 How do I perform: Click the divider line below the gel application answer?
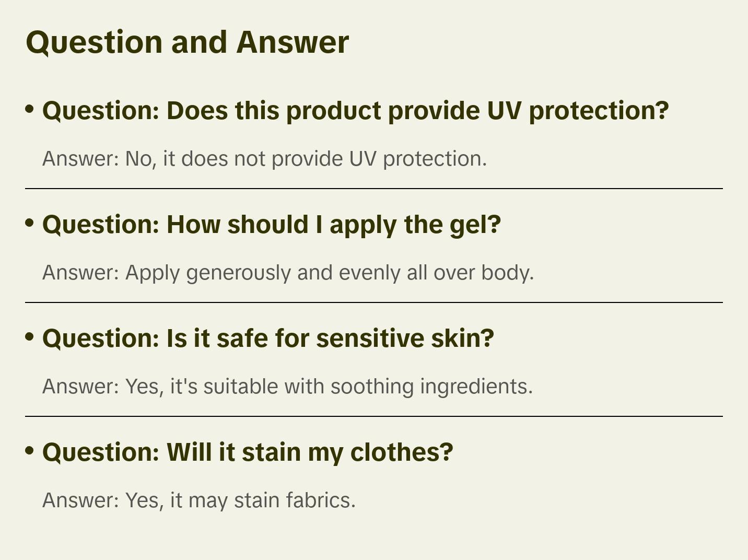point(374,302)
